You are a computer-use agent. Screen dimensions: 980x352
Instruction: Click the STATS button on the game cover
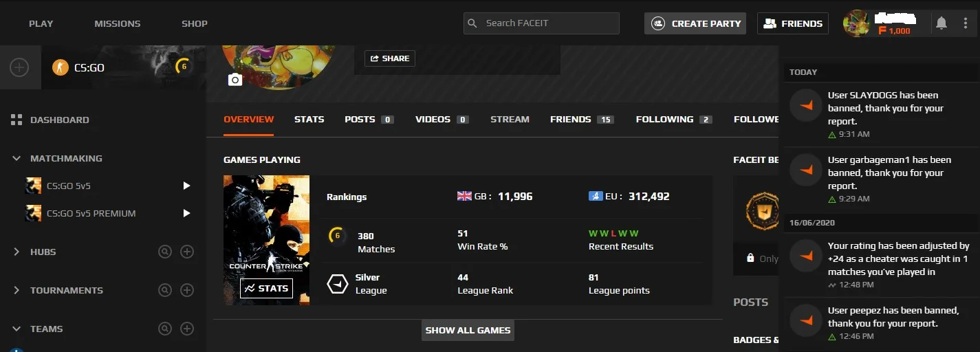[x=266, y=288]
